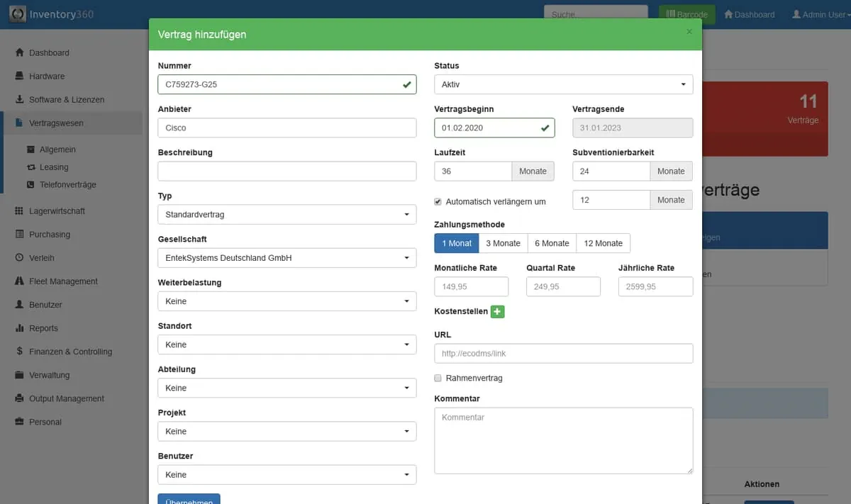
Task: Click into the Kommentar text area
Action: click(563, 440)
